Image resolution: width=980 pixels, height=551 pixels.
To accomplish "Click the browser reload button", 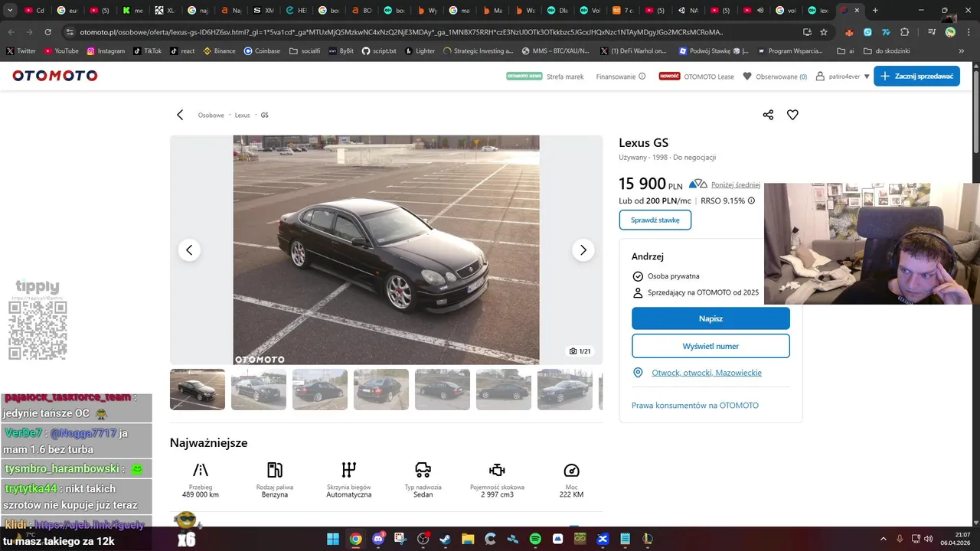I will [x=47, y=32].
